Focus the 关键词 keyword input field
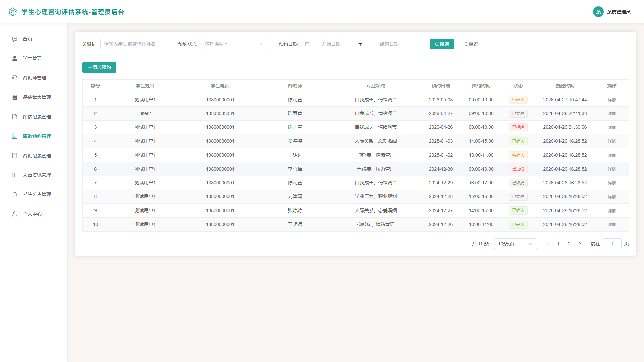Viewport: 644px width, 362px height. [x=133, y=44]
